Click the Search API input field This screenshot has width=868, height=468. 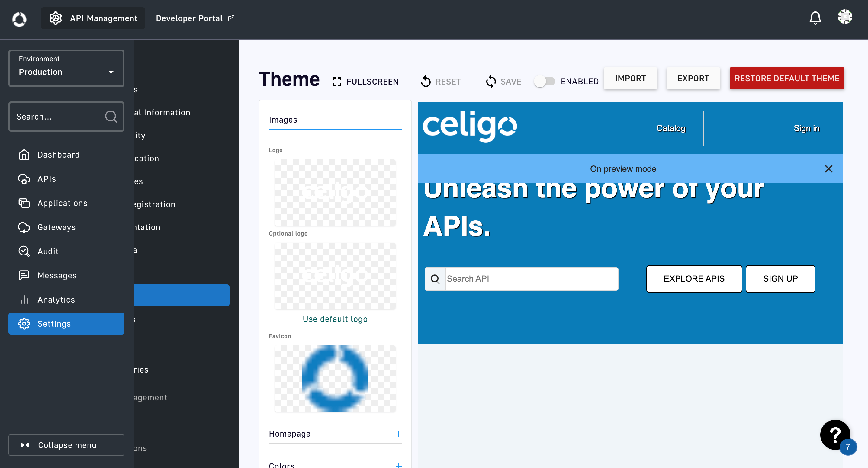(x=531, y=279)
